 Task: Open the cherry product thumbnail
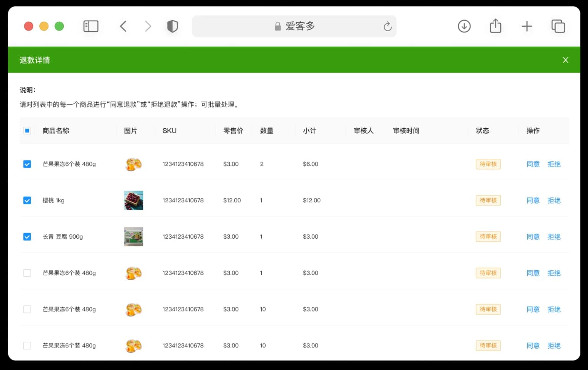coord(134,200)
